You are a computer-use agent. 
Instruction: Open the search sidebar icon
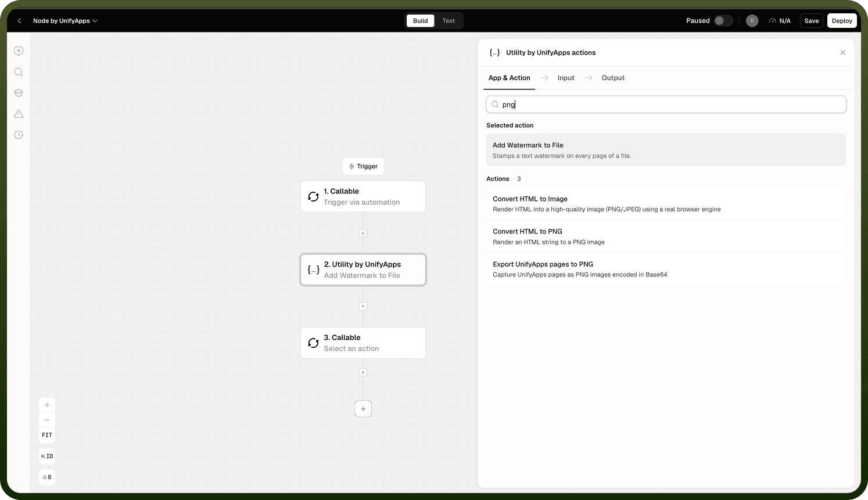point(19,72)
